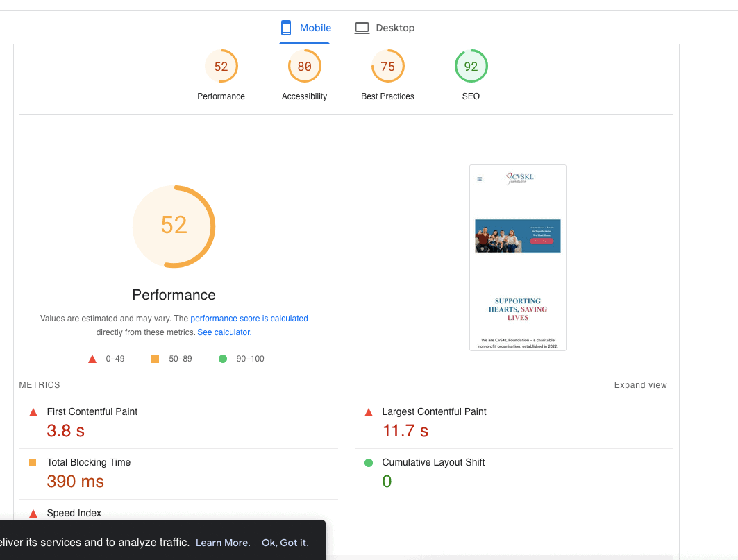Select the SEO score gauge 92
The image size is (738, 560).
point(471,67)
